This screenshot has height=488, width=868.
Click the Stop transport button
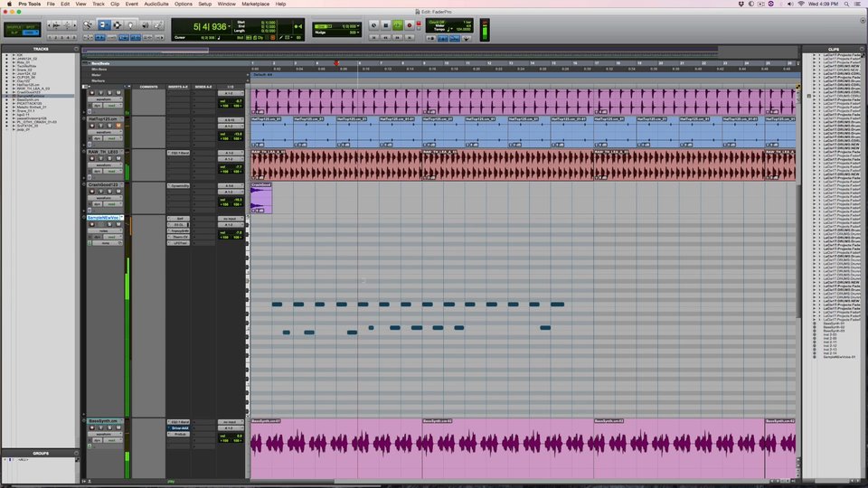[386, 25]
